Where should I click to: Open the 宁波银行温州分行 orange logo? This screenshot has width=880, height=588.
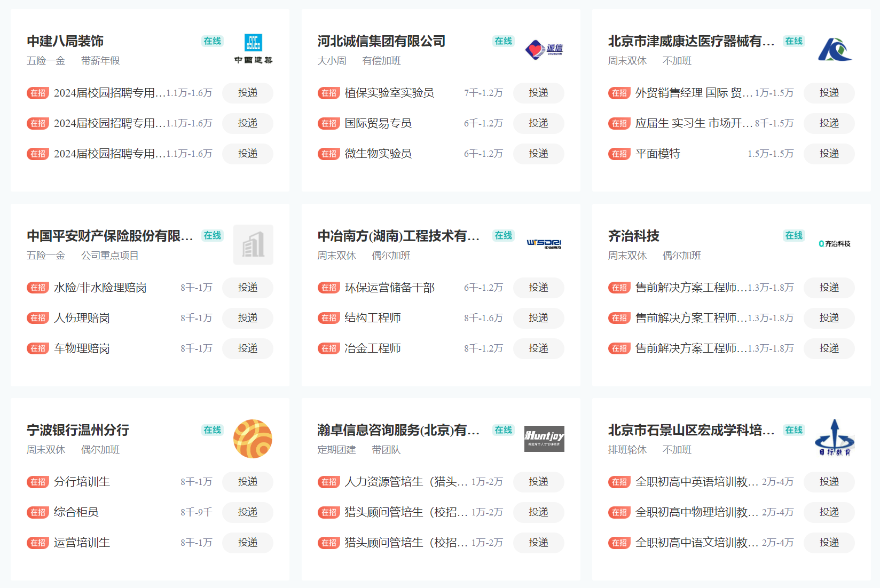click(253, 439)
